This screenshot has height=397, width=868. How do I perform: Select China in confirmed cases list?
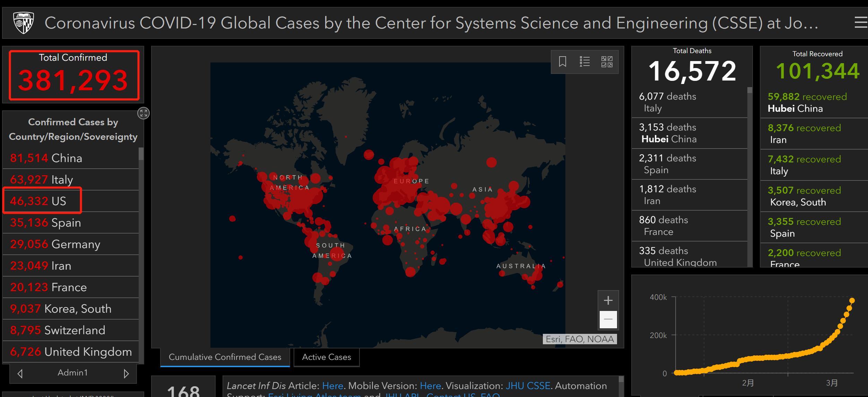pos(71,158)
